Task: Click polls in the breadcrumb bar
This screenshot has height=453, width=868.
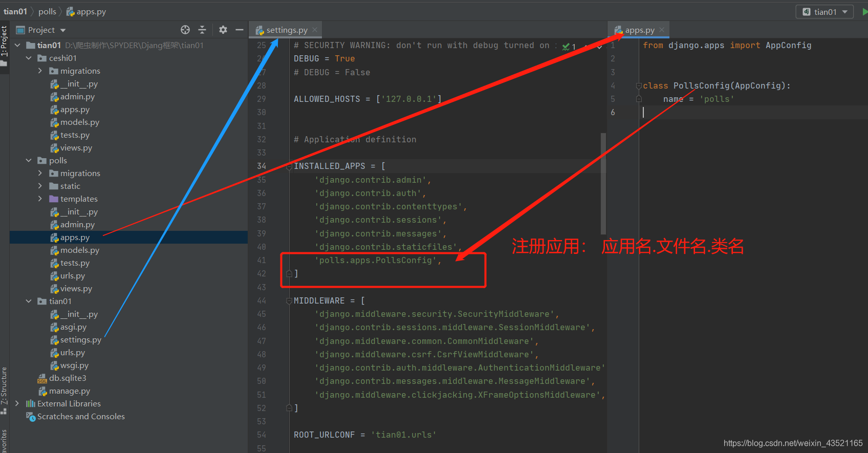Action: click(47, 11)
